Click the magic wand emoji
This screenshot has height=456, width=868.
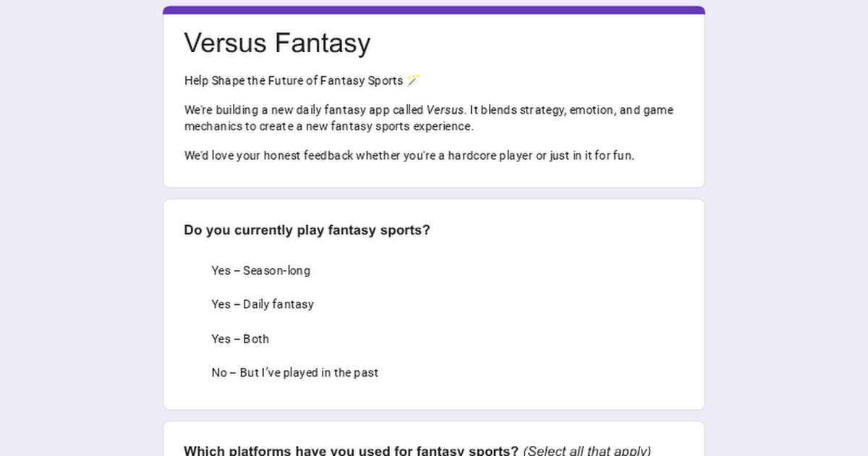[413, 80]
